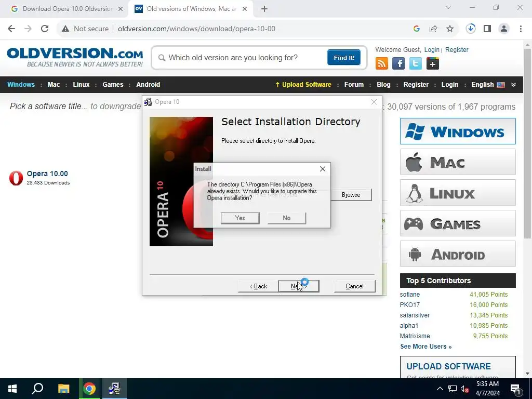Open the tab search dropdown arrow

448,7
